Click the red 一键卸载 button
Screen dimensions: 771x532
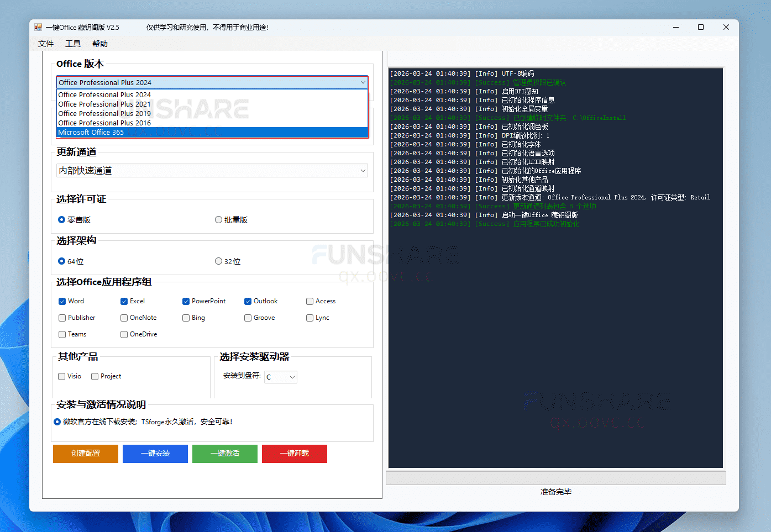pyautogui.click(x=295, y=454)
